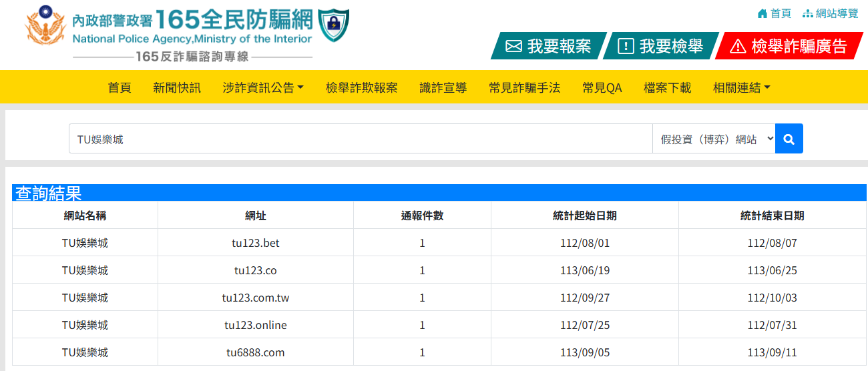Click the envelope icon on 我要報案
The height and width of the screenshot is (371, 868).
click(513, 47)
